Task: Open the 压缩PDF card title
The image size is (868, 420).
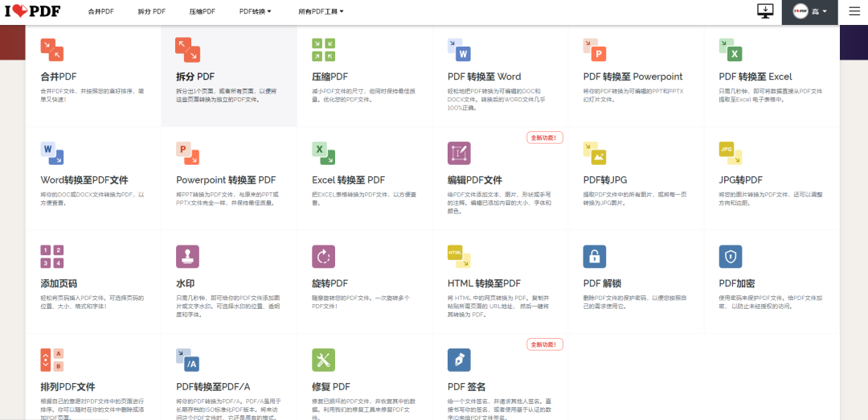Action: [330, 76]
